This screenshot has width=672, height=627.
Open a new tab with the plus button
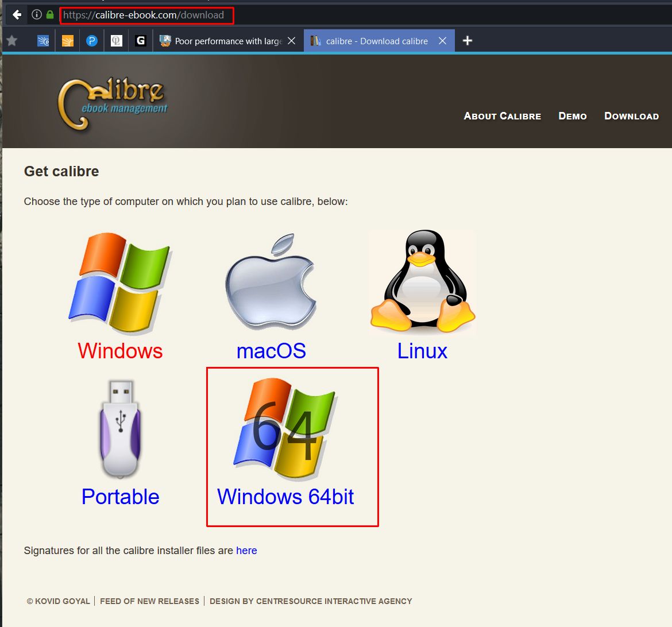[x=468, y=41]
